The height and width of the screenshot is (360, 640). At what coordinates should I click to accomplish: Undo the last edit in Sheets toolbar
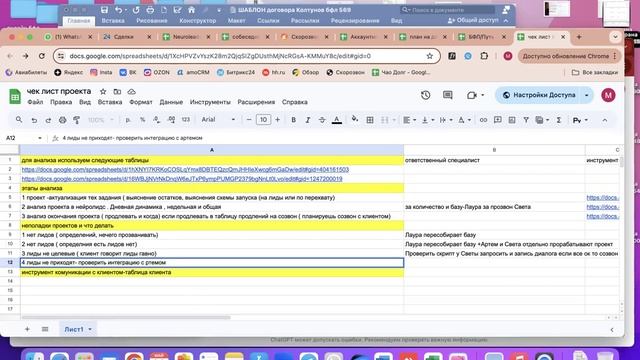(x=34, y=120)
